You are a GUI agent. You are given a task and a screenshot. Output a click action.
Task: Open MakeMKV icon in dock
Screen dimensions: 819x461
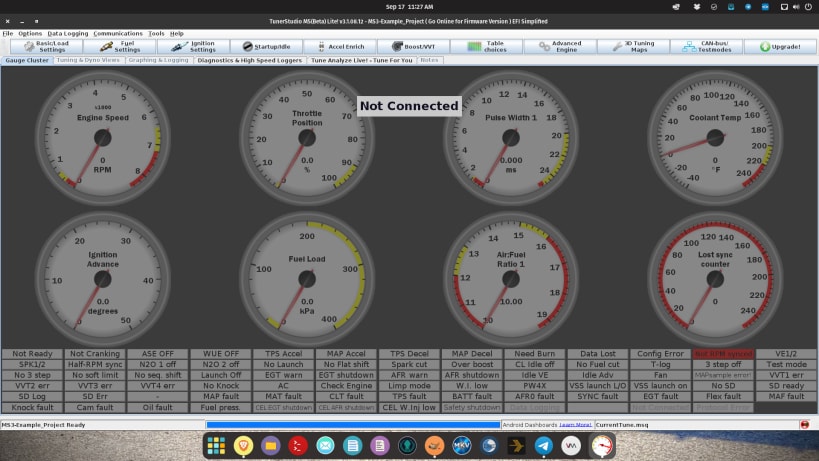coord(462,446)
